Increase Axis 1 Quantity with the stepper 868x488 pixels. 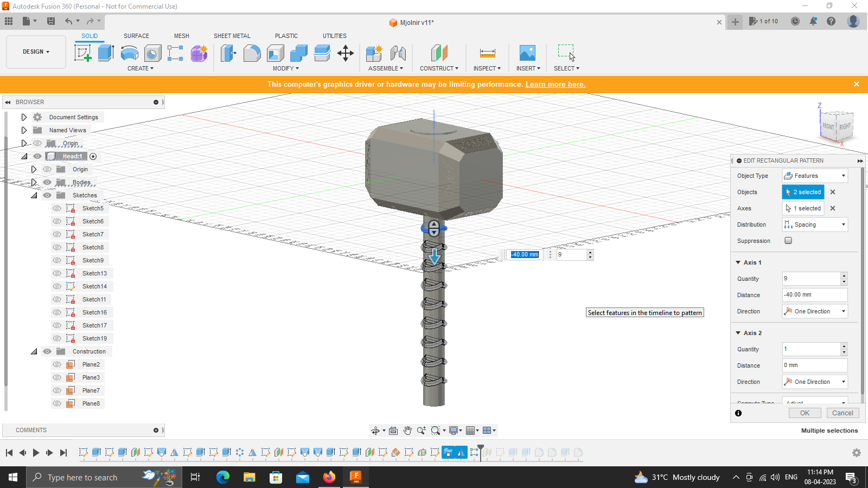coord(844,275)
